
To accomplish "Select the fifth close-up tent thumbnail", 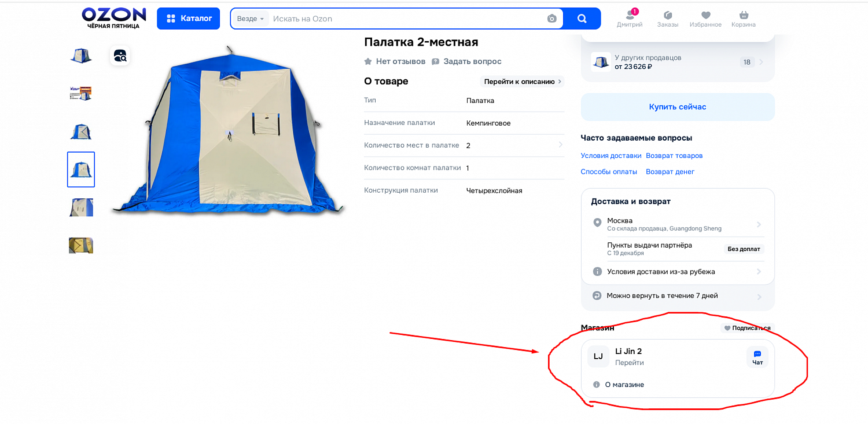I will pos(81,207).
